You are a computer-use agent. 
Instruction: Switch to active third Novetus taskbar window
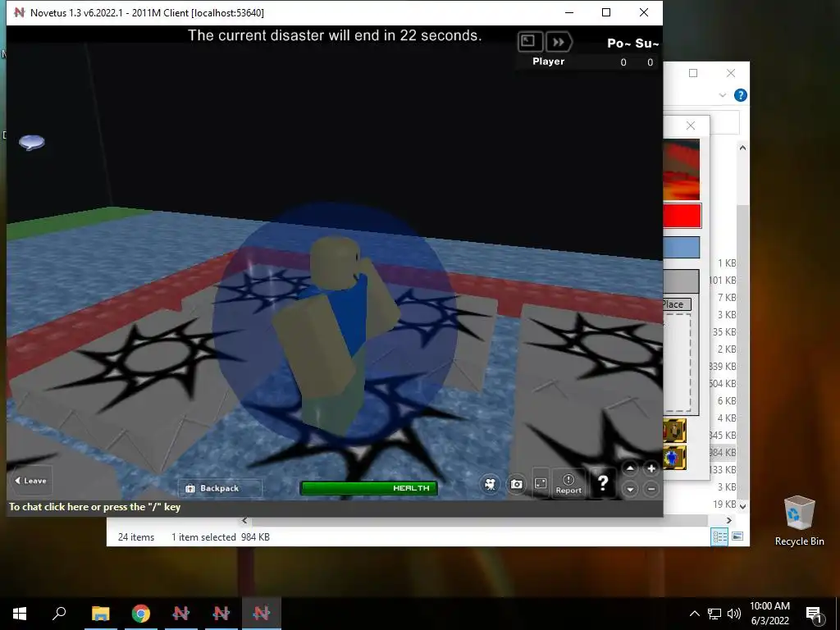point(262,614)
